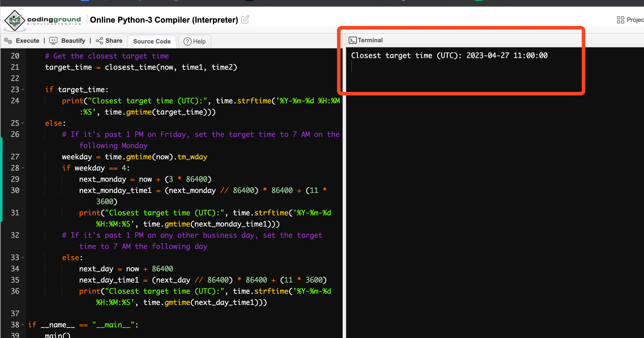
Task: Click 'if weekday == 4:' on line 28
Action: point(96,168)
